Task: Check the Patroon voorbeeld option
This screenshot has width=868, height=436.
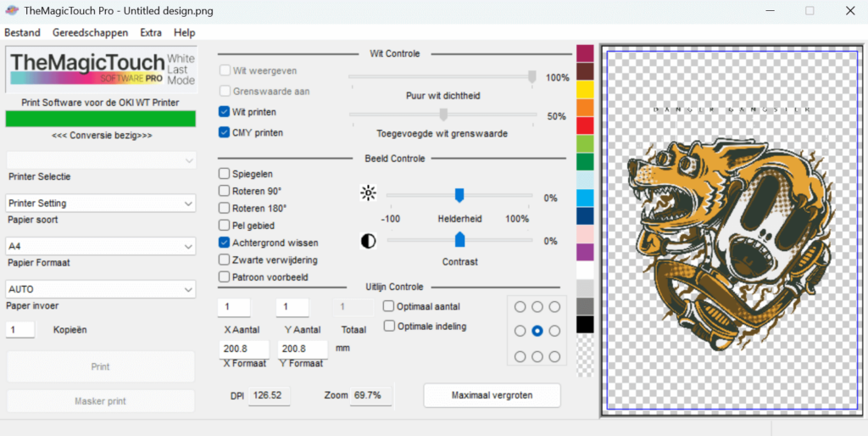Action: click(224, 277)
